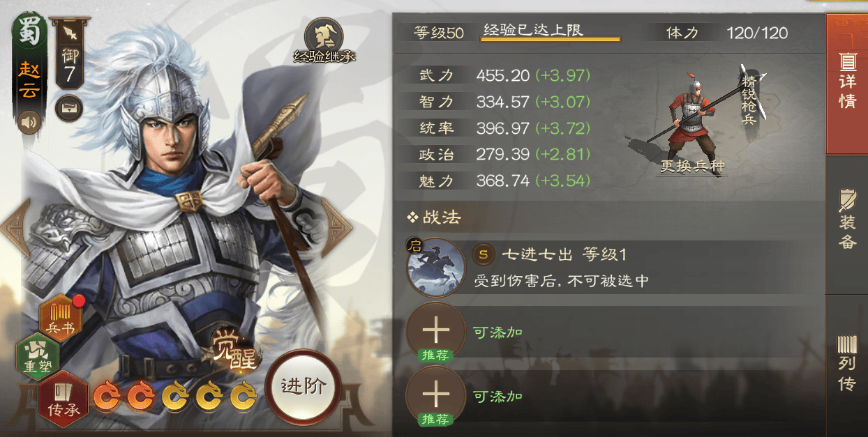Open the 兵书 hexagon icon
The image size is (868, 437).
tap(61, 318)
